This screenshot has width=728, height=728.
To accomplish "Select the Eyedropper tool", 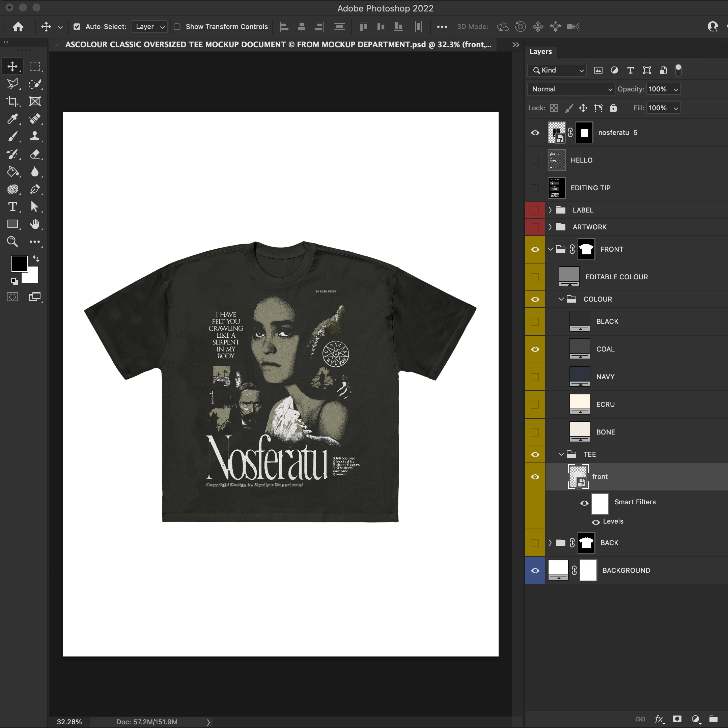I will coord(12,119).
